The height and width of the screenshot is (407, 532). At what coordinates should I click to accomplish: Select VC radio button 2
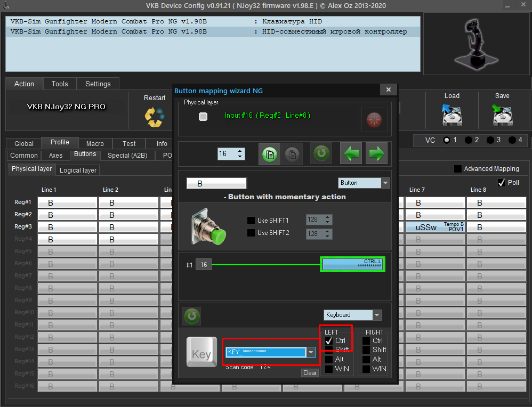click(468, 140)
